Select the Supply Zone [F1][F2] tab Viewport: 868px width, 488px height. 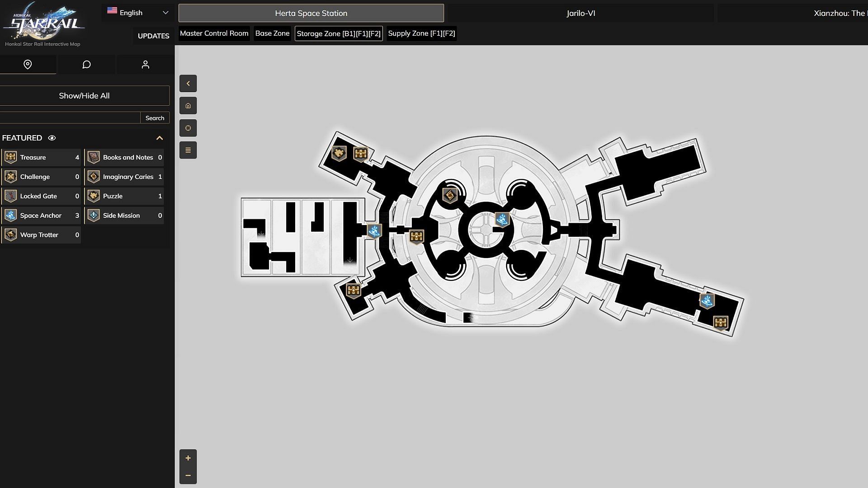pyautogui.click(x=421, y=33)
